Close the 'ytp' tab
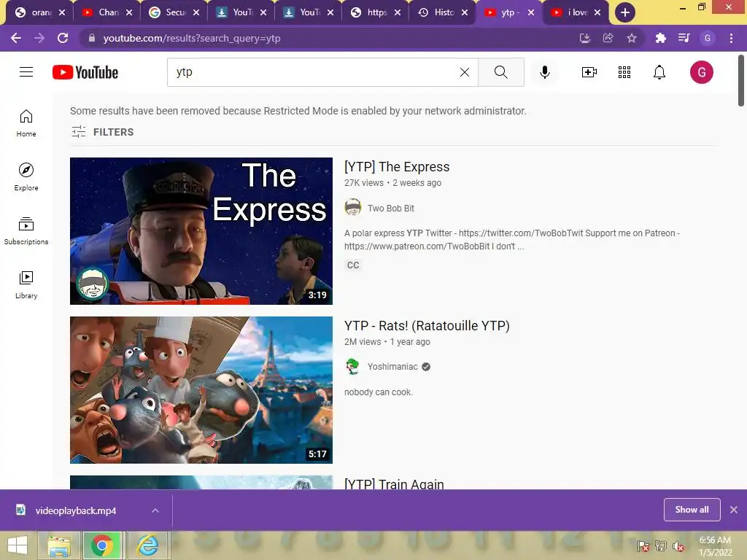Viewport: 747px width, 560px height. pos(531,12)
